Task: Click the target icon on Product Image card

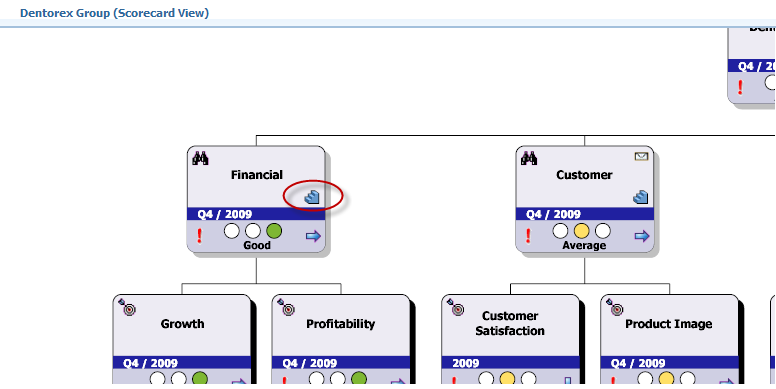Action: pyautogui.click(x=615, y=307)
